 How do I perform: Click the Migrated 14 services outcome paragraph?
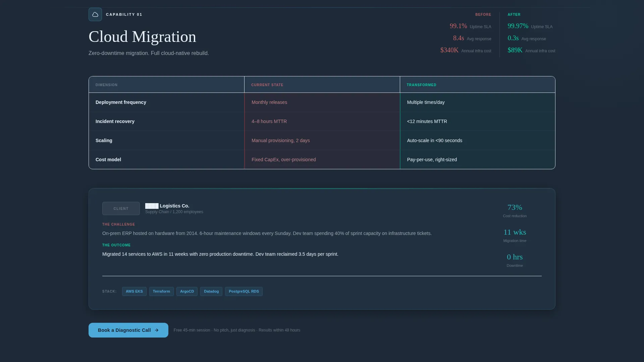pos(220,254)
